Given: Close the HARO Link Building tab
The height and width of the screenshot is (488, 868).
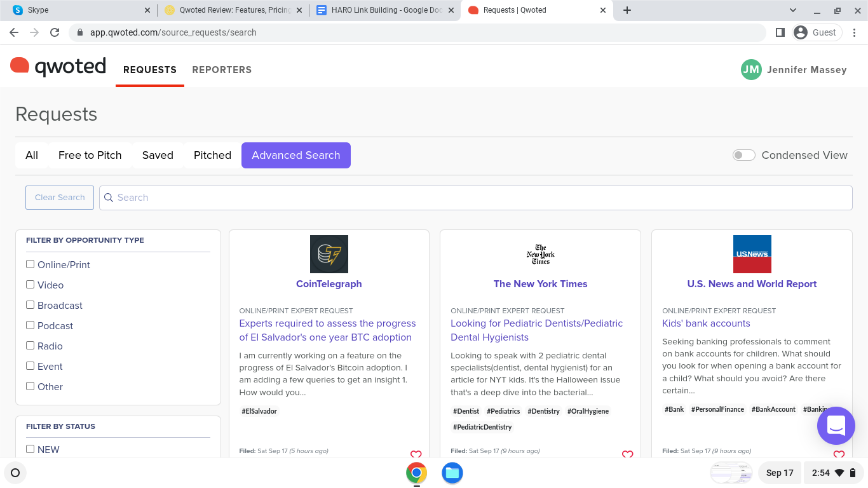Looking at the screenshot, I should [x=451, y=10].
